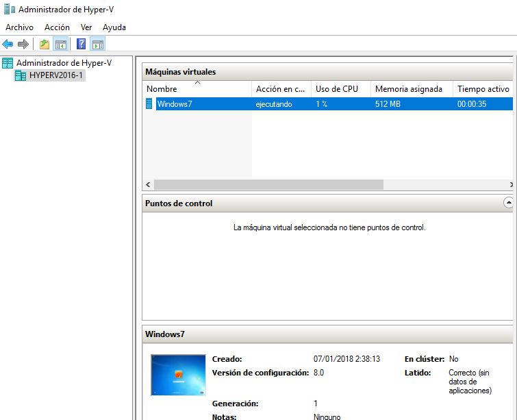
Task: Click the HYPERV2016-1 server icon
Action: tap(21, 75)
